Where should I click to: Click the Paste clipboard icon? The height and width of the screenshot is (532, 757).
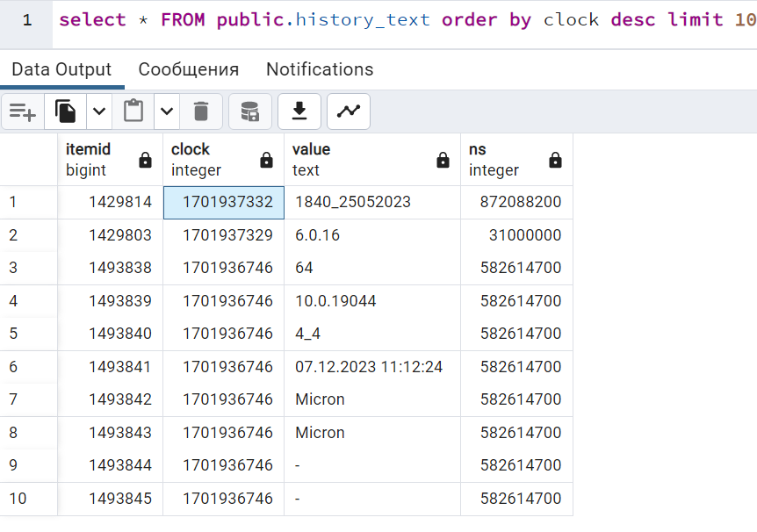click(133, 111)
